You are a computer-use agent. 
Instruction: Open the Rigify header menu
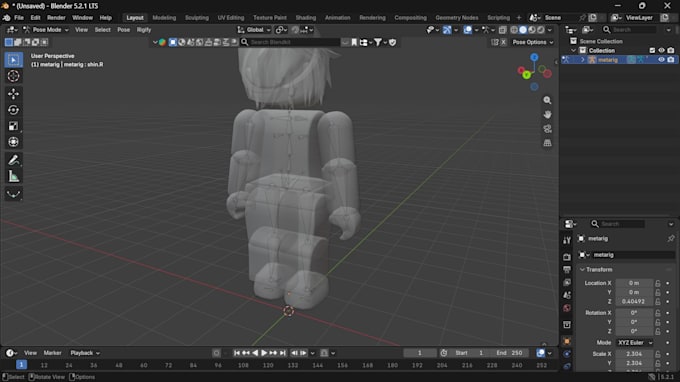144,30
